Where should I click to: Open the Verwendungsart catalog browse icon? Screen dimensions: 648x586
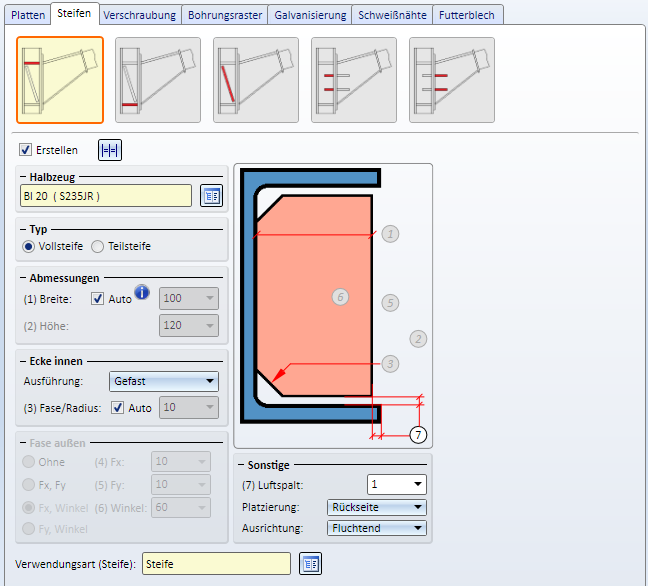point(311,564)
